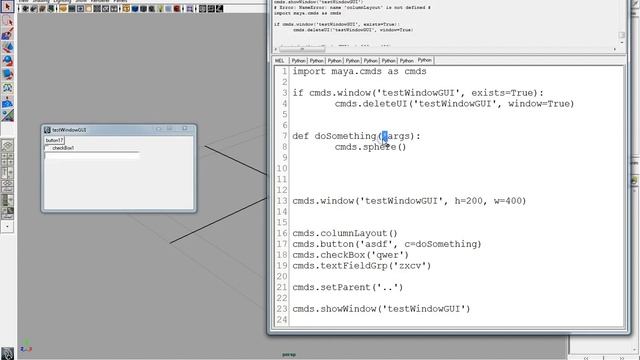Choose the Paint Selection brush tool

click(x=7, y=33)
